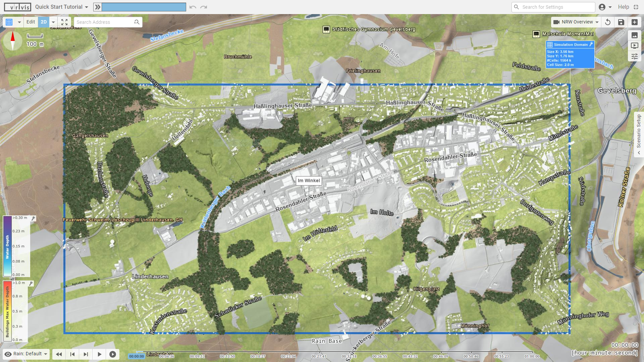Click the presentation playback screen icon
The width and height of the screenshot is (644, 362).
tap(634, 46)
